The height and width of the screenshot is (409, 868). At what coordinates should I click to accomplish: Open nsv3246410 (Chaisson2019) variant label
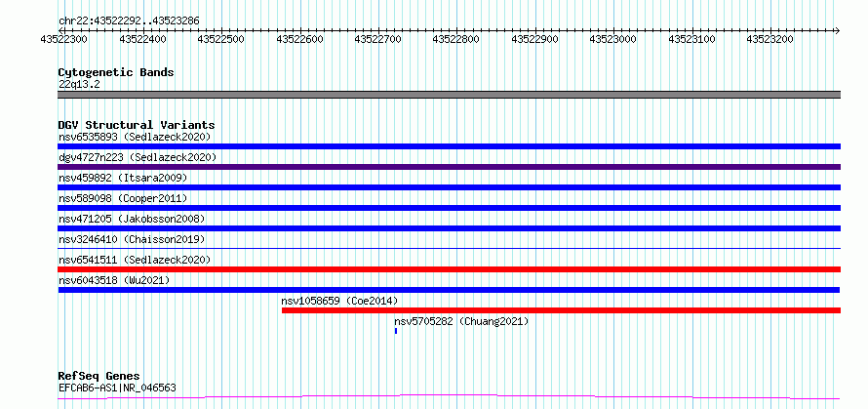click(132, 239)
